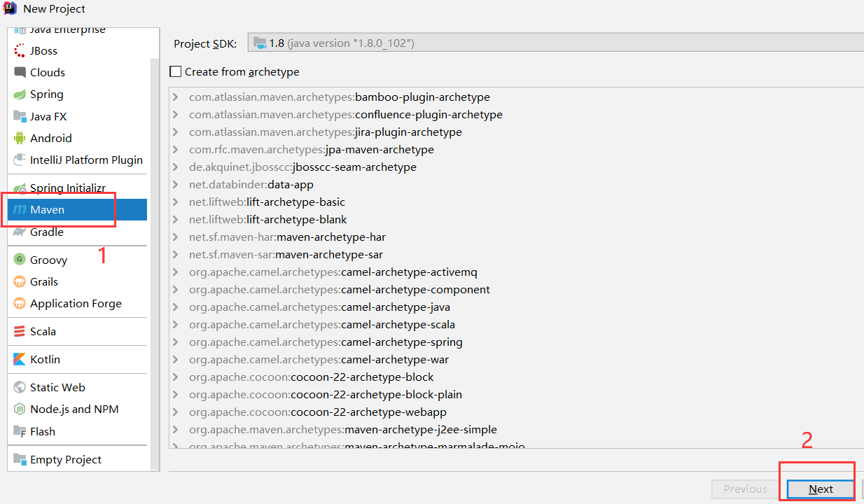Viewport: 864px width, 504px height.
Task: Select the Empty Project folder icon
Action: [20, 459]
